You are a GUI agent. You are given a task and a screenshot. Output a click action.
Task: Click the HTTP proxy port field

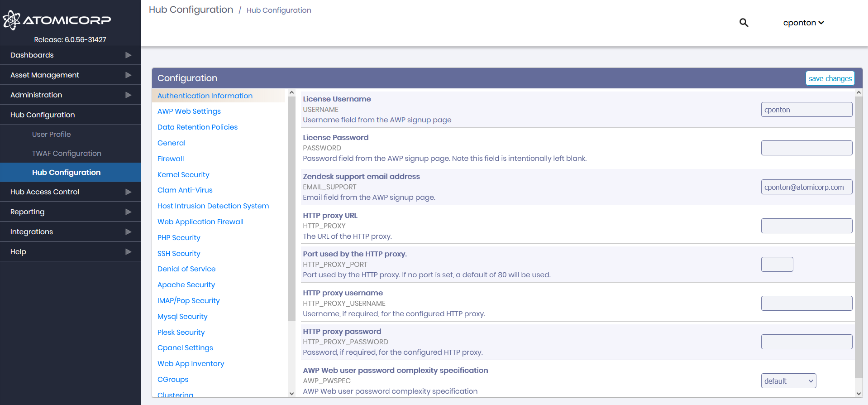(777, 265)
